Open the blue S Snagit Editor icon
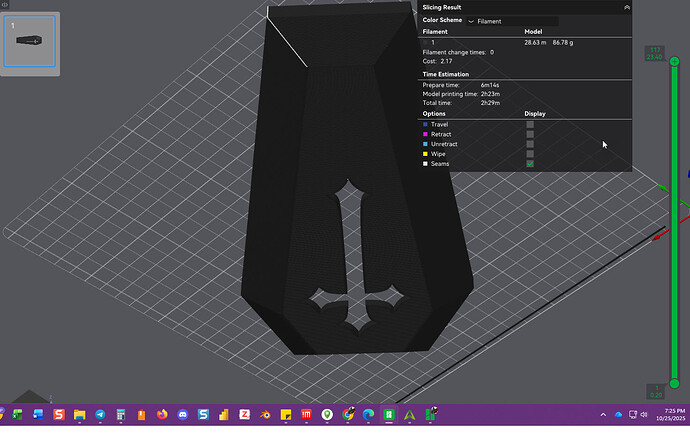Viewport: 690px width, 445px height. click(x=203, y=415)
